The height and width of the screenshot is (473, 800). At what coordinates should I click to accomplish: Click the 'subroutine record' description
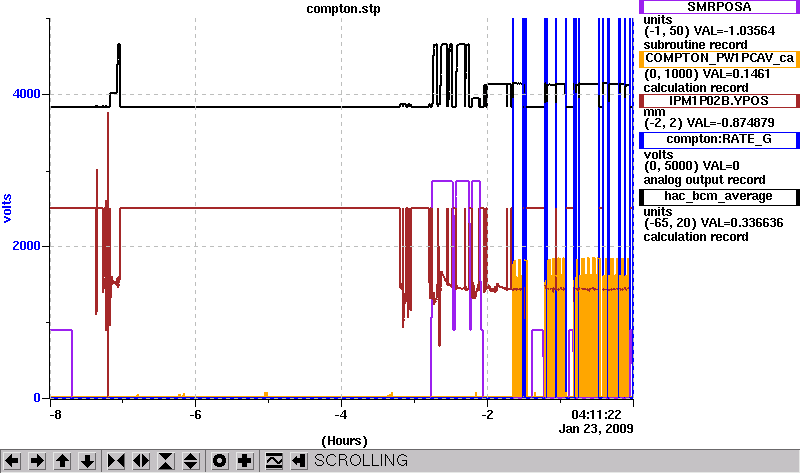point(695,45)
